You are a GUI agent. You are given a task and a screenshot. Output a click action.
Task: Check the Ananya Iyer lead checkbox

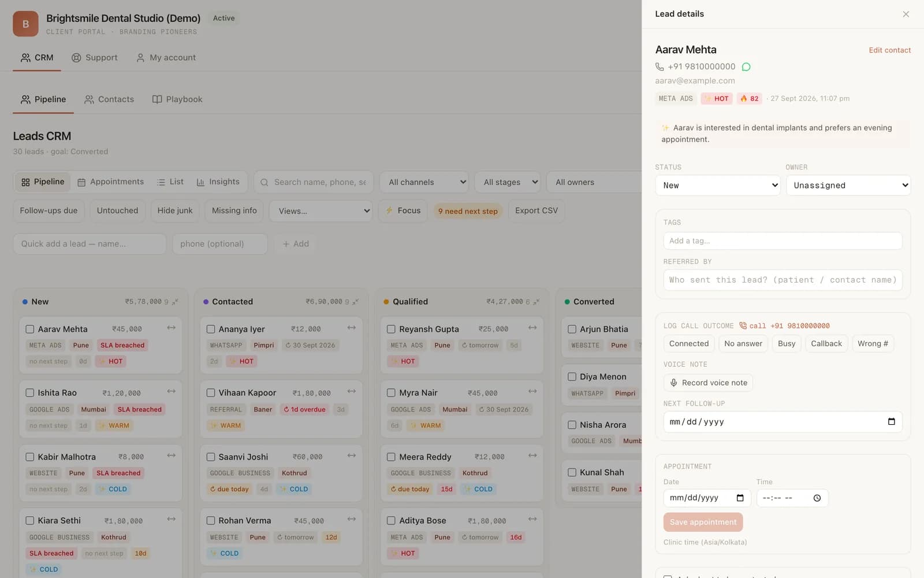211,329
